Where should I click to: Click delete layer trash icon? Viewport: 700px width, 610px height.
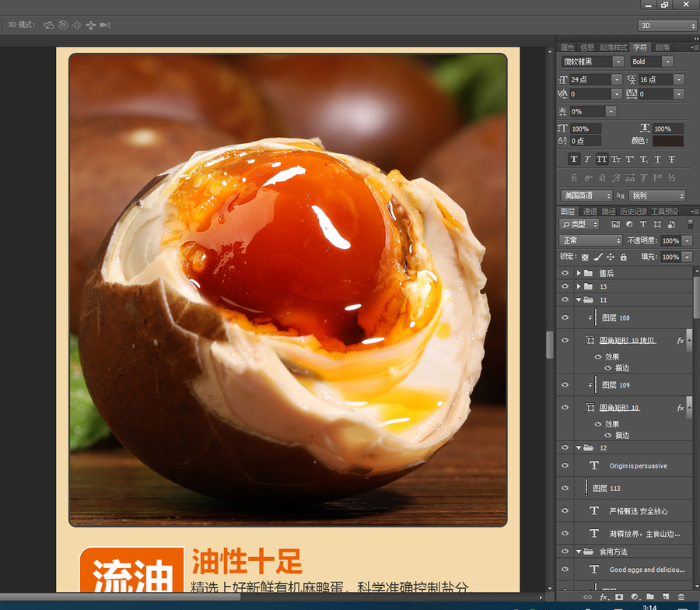[681, 597]
